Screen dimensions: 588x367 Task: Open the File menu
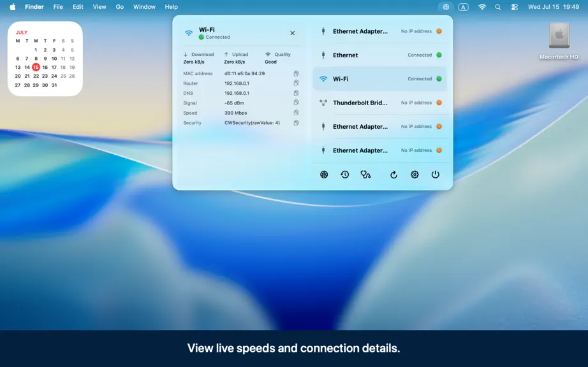point(58,7)
